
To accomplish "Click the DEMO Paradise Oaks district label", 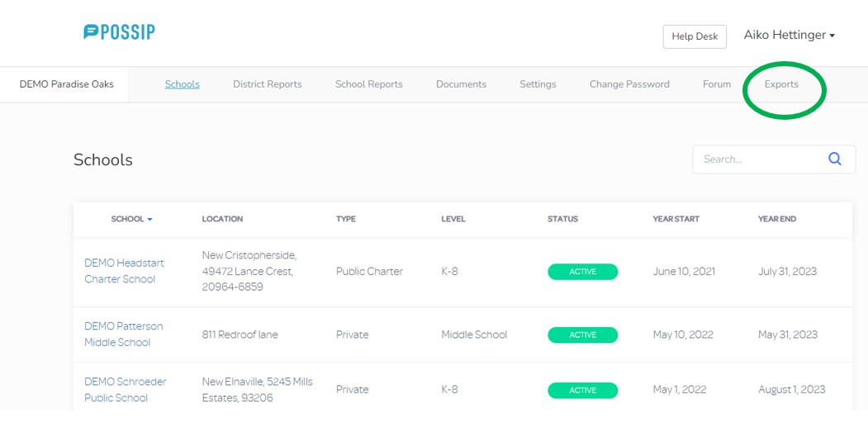I will [66, 84].
